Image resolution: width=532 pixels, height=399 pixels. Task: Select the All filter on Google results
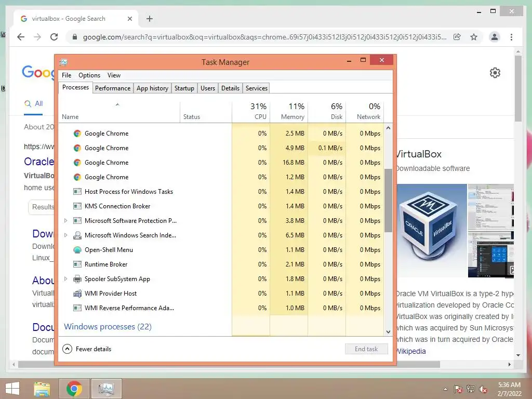tap(34, 104)
